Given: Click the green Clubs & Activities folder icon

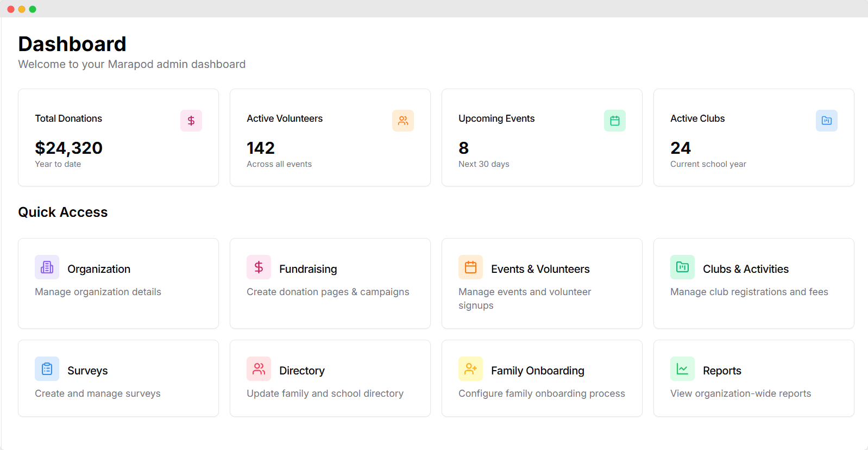Looking at the screenshot, I should click(683, 267).
